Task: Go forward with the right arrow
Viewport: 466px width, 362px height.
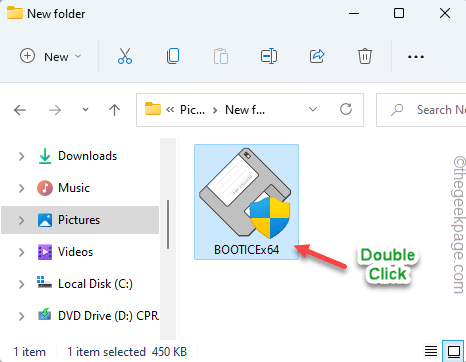Action: coord(55,110)
